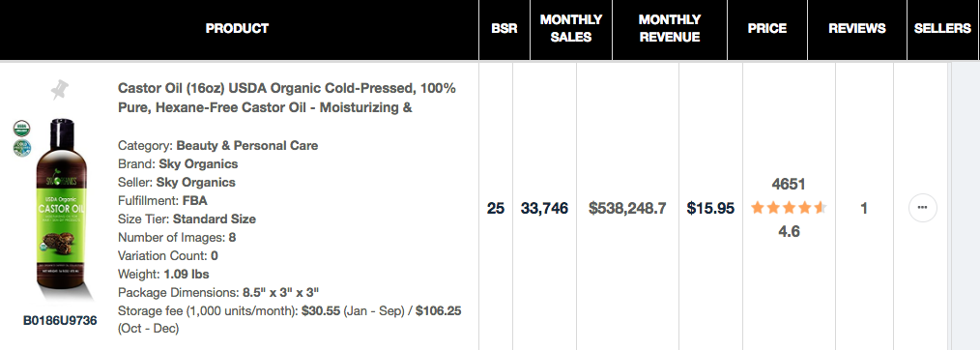Click the ASIN B0186U9736
Screen dimensions: 980x350
click(60, 321)
